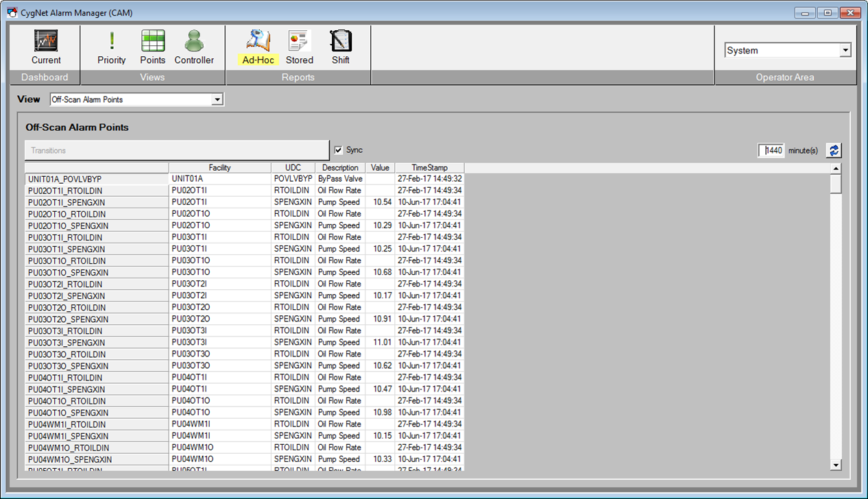The height and width of the screenshot is (499, 868).
Task: Select the Priority view icon
Action: coord(112,47)
